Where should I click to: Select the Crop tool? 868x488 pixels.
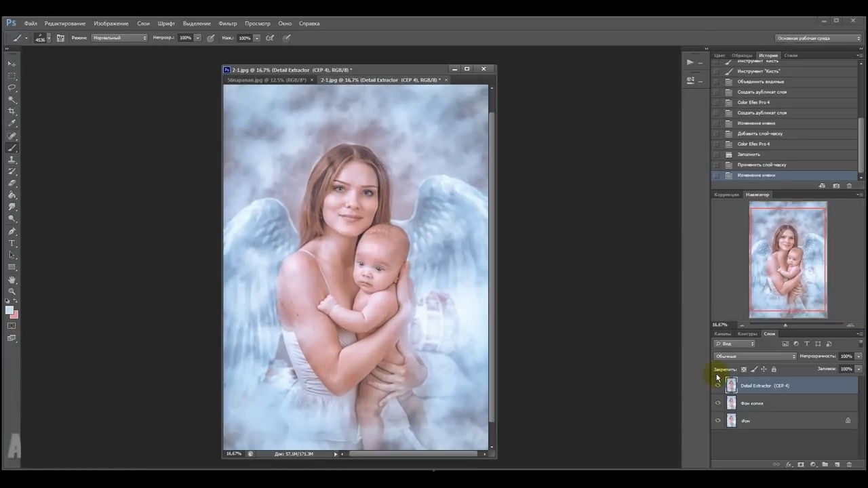coord(12,111)
